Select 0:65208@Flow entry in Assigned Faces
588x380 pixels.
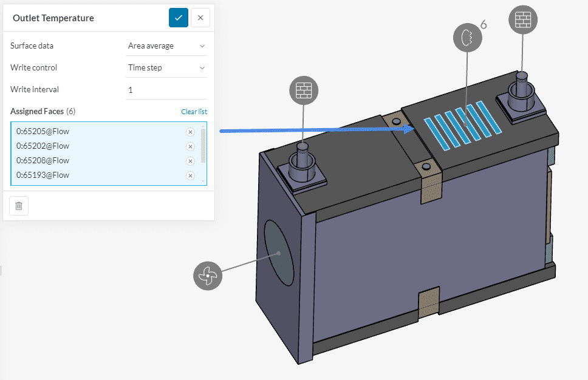43,160
